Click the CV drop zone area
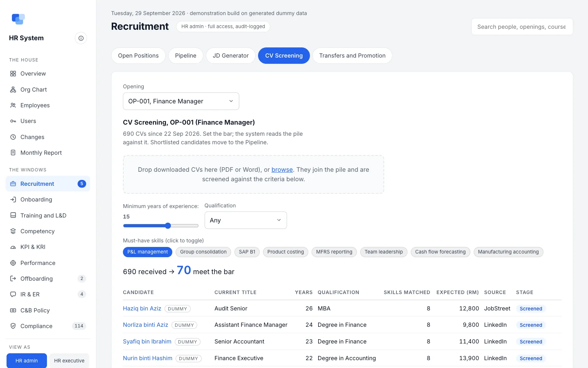588x368 pixels. coord(253,174)
